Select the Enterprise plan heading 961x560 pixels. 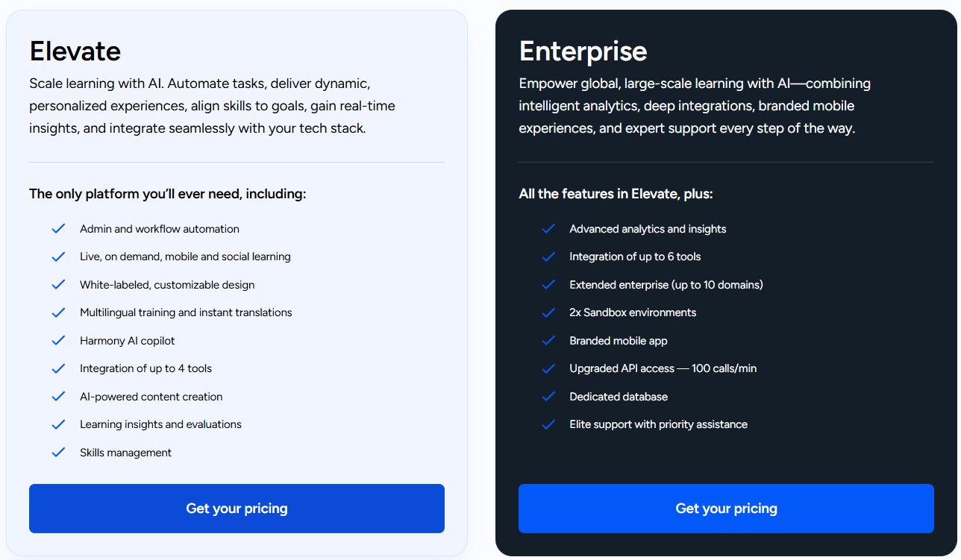pos(583,51)
